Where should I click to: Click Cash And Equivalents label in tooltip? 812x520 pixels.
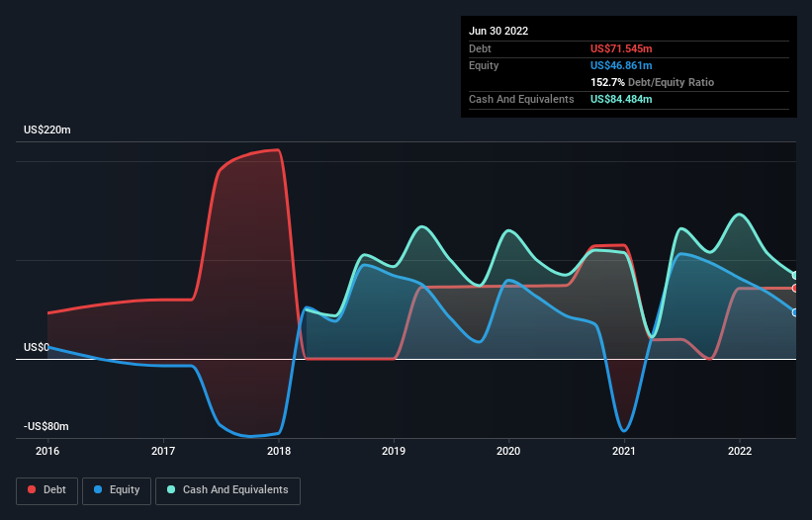[x=521, y=99]
